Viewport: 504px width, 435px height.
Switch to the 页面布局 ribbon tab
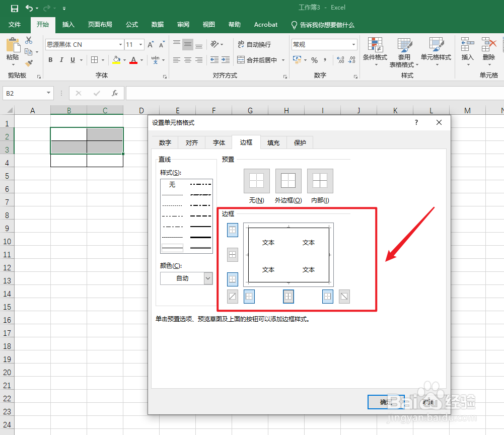coord(100,25)
